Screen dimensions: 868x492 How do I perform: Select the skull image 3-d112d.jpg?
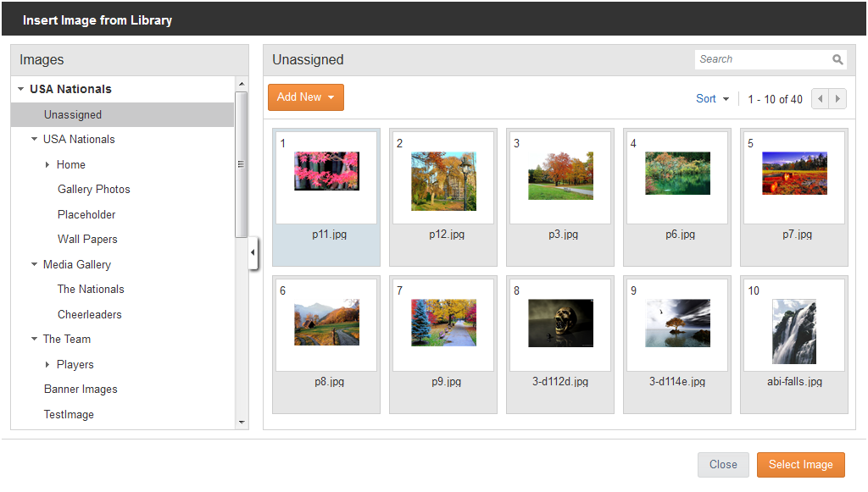(x=560, y=345)
